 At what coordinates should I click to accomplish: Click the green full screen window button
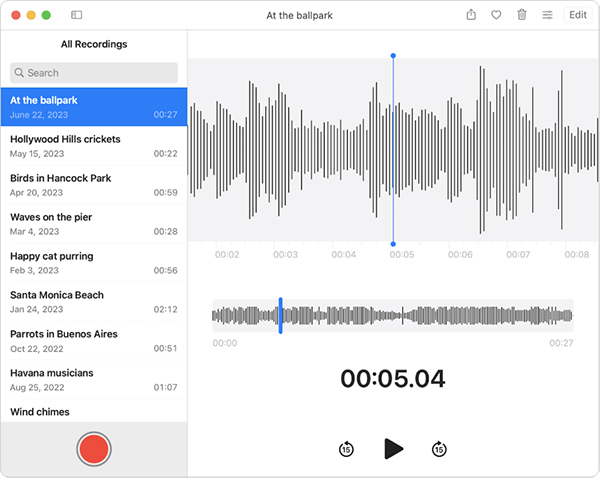[46, 15]
